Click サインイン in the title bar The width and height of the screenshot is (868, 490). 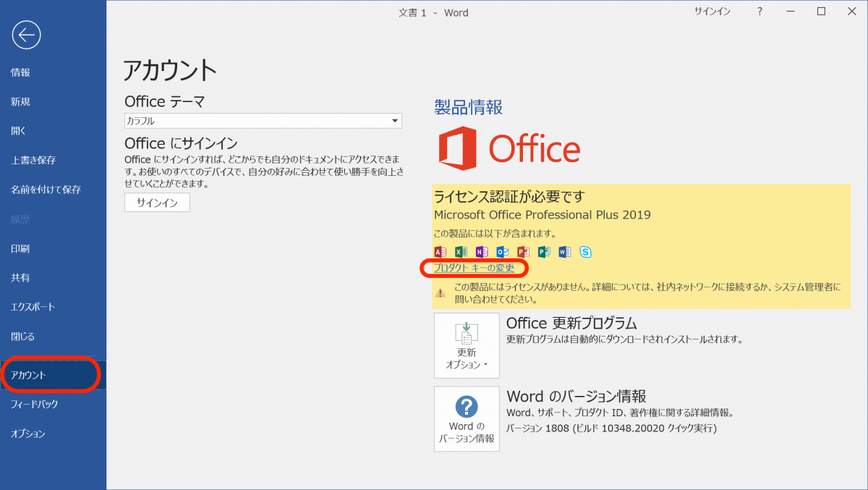click(711, 12)
